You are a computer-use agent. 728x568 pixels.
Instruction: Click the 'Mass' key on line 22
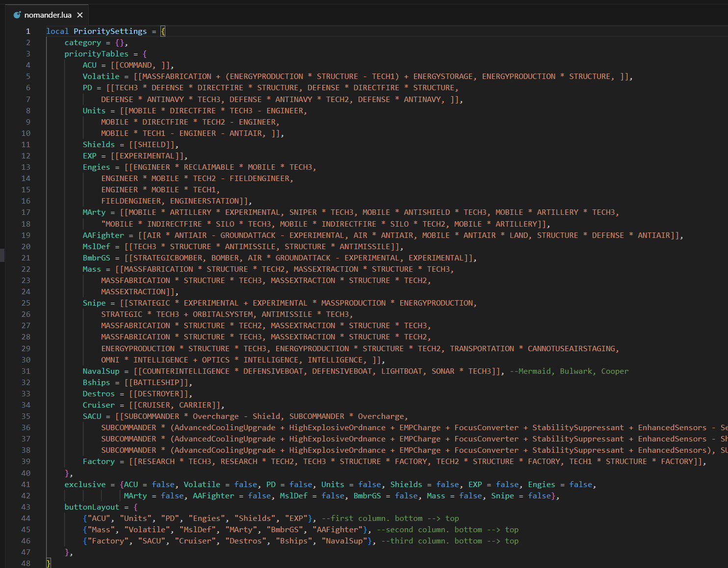click(x=92, y=269)
